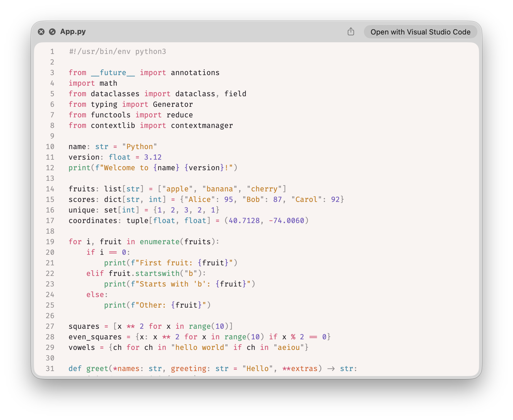Click the enumerate call on line 19
513x420 pixels.
[159, 241]
